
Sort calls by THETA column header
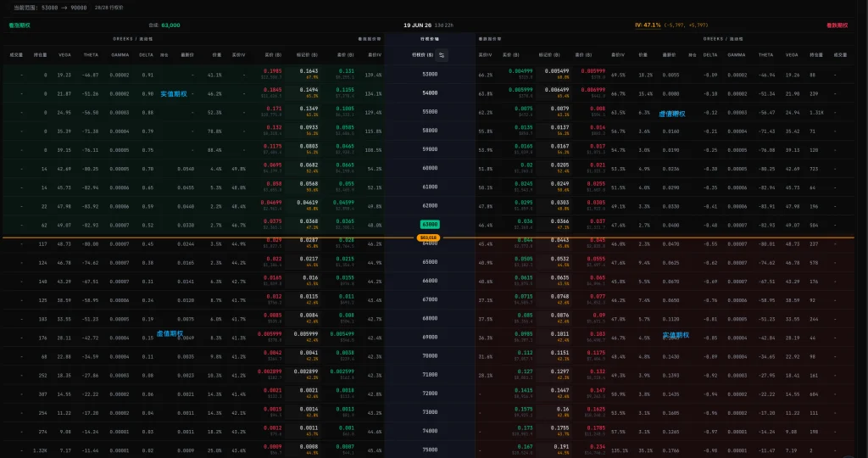point(91,55)
